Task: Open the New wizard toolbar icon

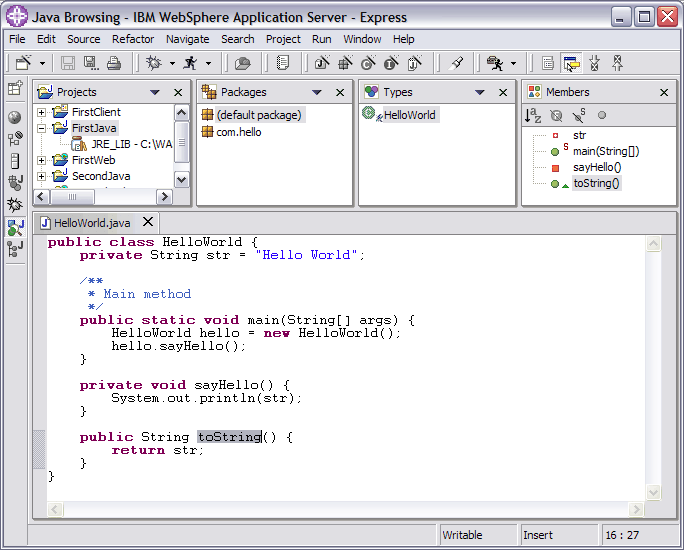Action: 24,63
